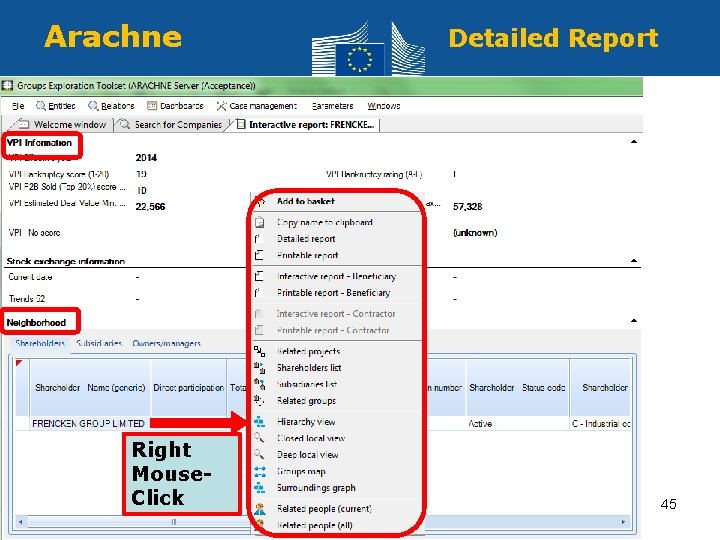This screenshot has width=720, height=540.
Task: Click the Detailed report icon in context menu
Action: pos(259,239)
